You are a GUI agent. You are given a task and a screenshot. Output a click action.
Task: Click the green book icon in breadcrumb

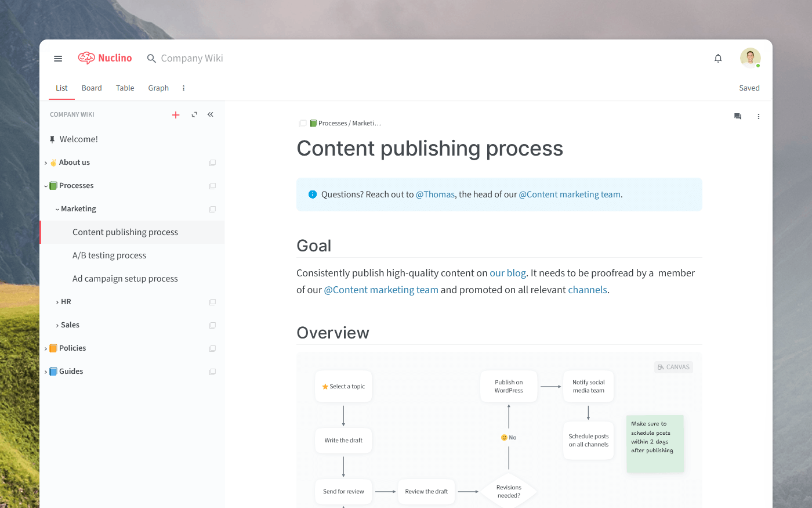(313, 123)
